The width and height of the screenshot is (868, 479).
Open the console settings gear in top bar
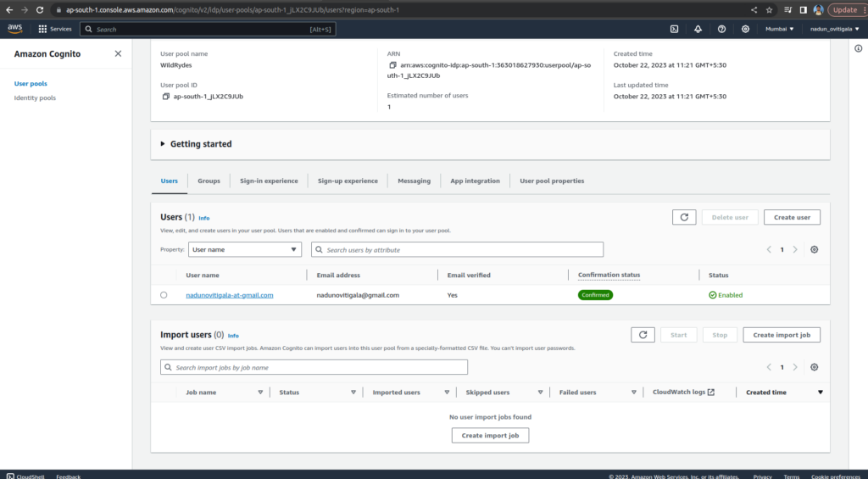click(746, 29)
